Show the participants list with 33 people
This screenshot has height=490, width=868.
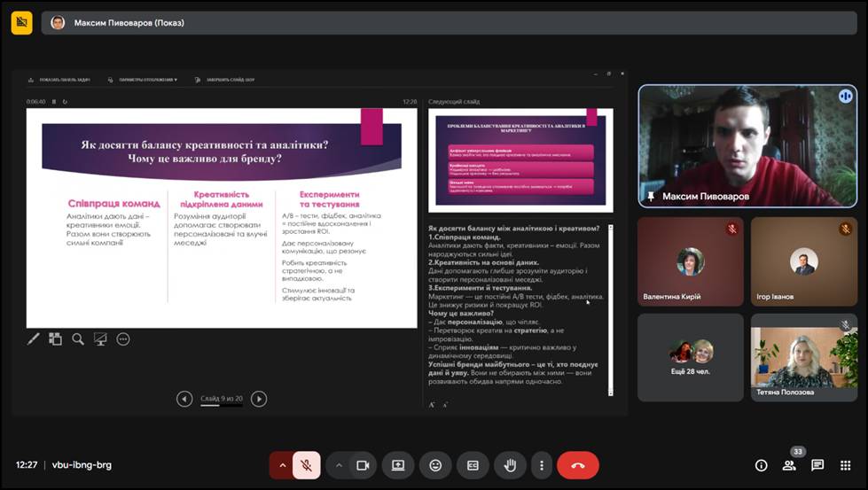tap(789, 465)
